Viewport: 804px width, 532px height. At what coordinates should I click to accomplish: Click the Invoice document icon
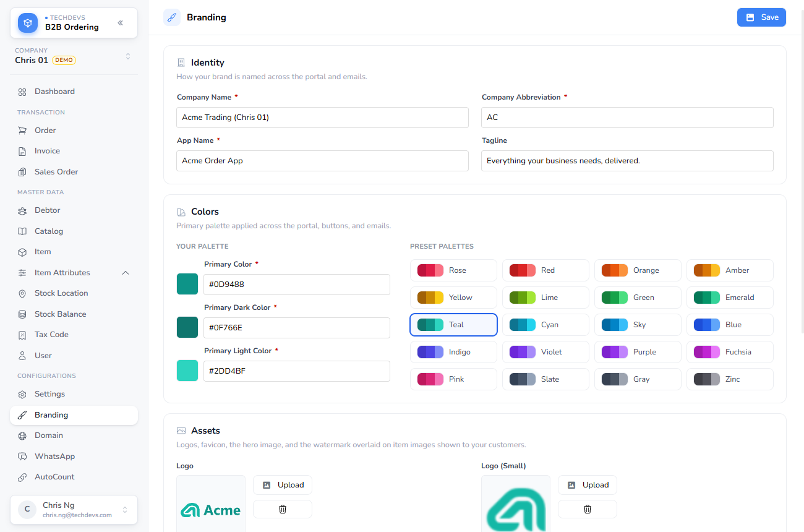coord(22,151)
